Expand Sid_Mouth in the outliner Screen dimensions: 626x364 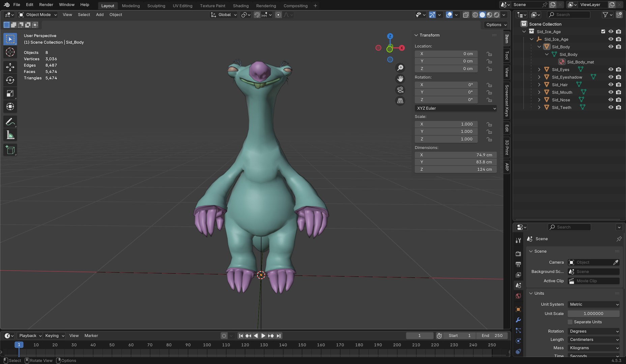pos(539,92)
